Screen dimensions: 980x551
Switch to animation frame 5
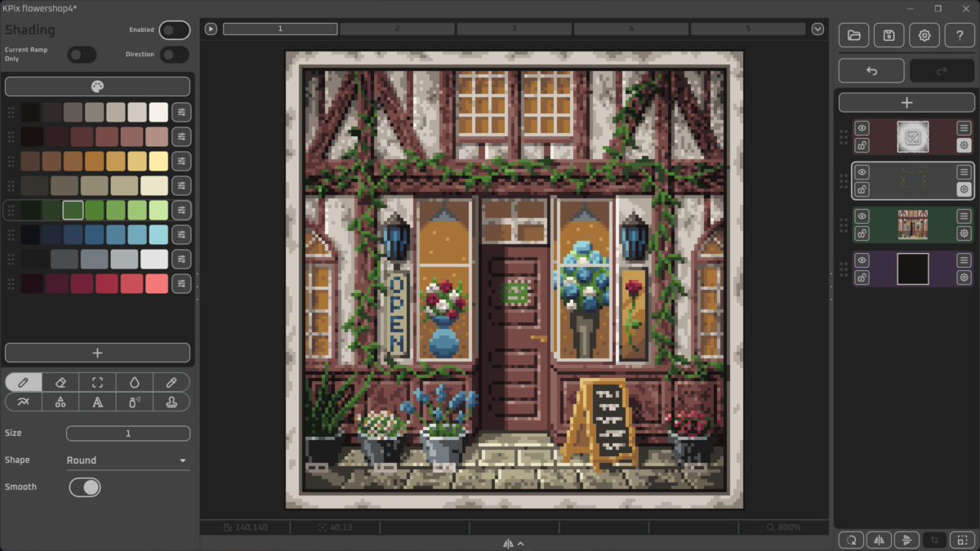[747, 29]
